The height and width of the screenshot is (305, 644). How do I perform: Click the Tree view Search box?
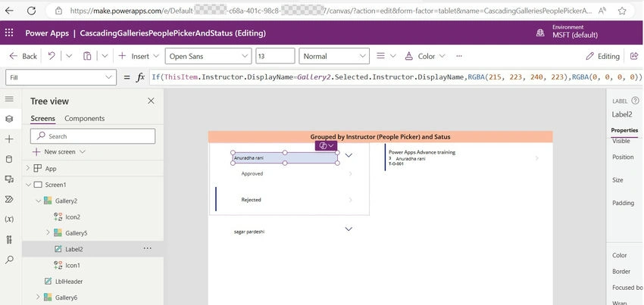coord(93,136)
